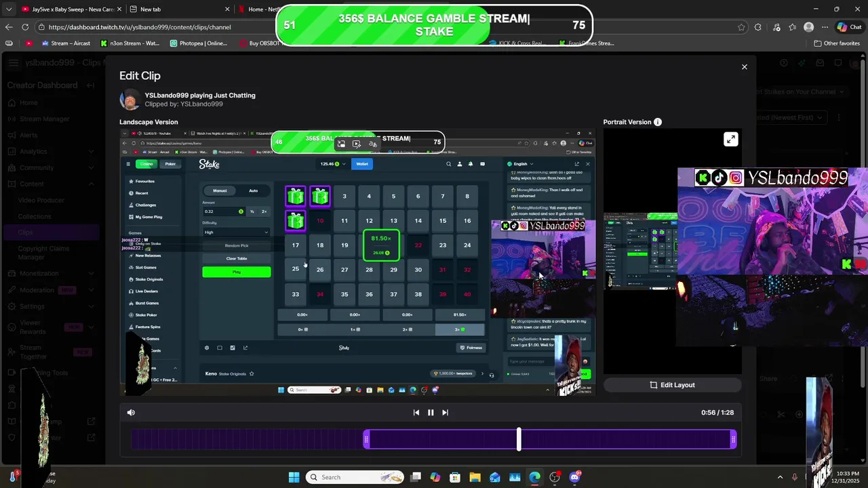Close the Edit Clip dialog
Image resolution: width=868 pixels, height=488 pixels.
[x=744, y=67]
